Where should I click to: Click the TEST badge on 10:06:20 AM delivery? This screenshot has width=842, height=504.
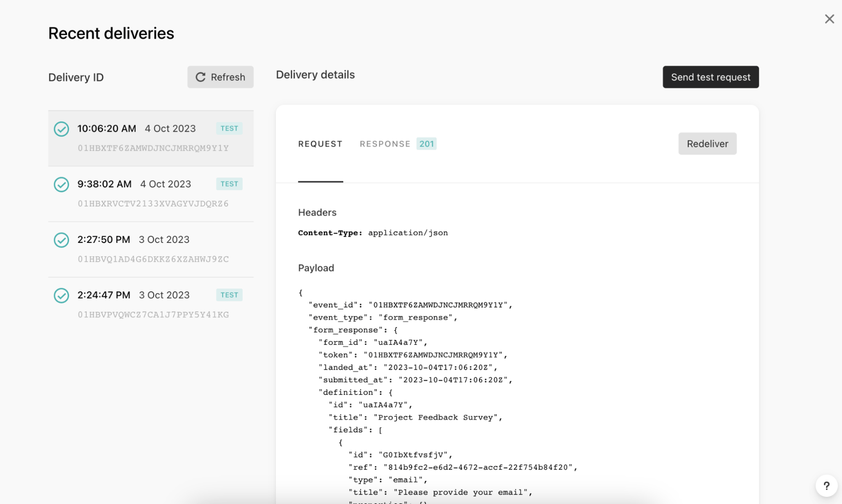coord(229,128)
